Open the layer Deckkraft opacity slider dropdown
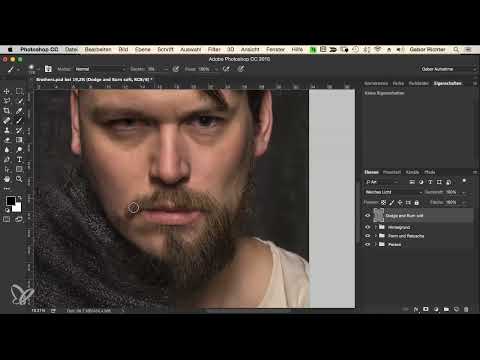 464,192
